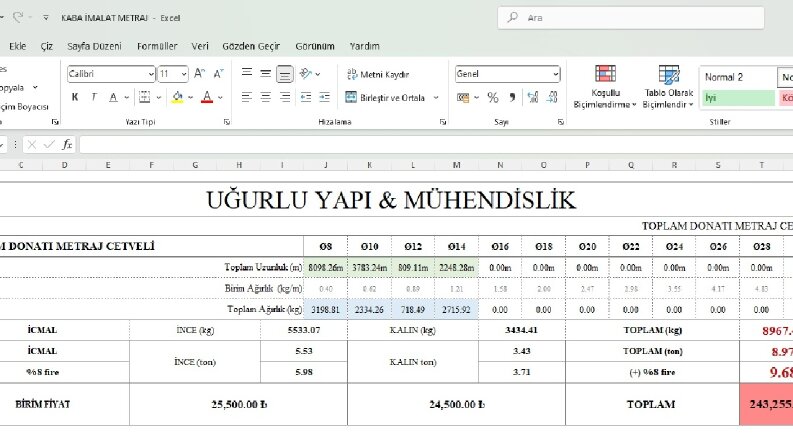Open Koşullu Biçimlendirme menu
793x446 pixels.
(x=605, y=87)
